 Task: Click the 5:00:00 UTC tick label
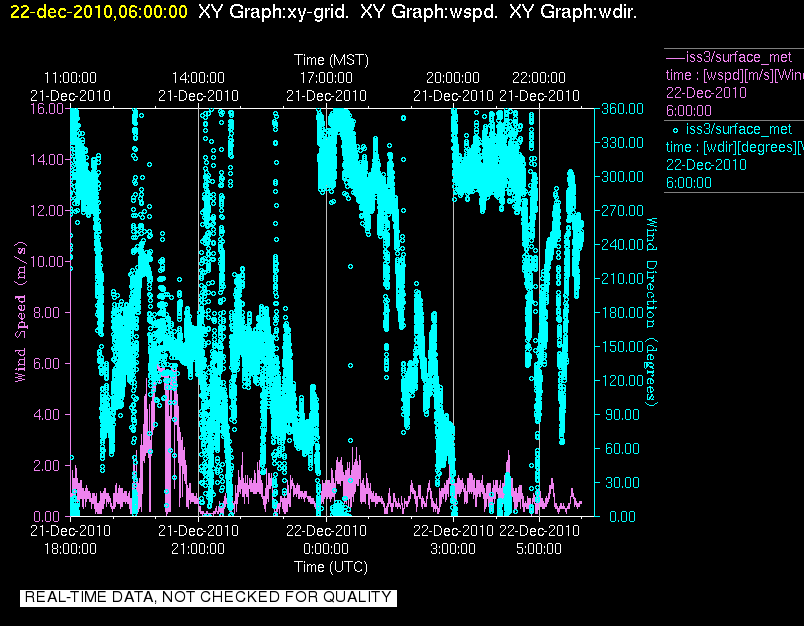coord(539,549)
